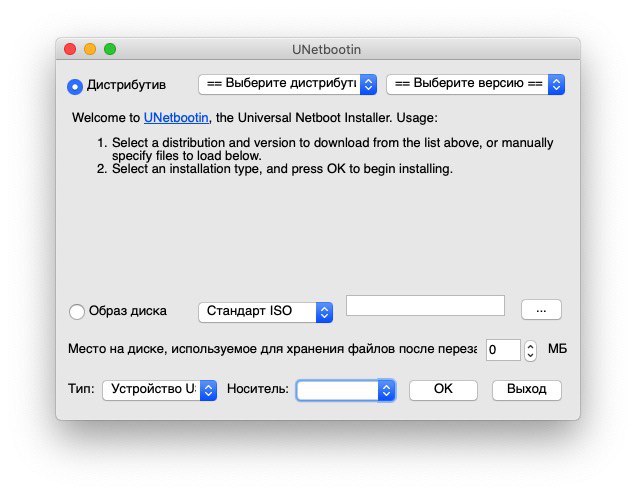The width and height of the screenshot is (636, 494).
Task: Decrease persistent space with stepper down arrow
Action: 530,355
